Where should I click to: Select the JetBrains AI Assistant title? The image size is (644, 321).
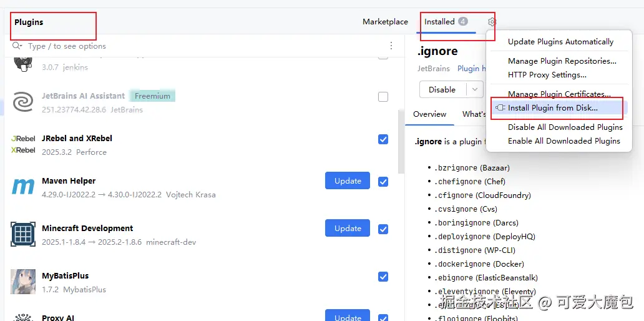tap(84, 96)
